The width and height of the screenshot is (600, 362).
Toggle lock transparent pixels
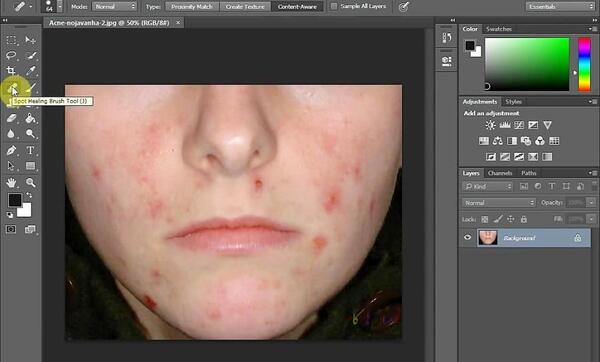[484, 219]
